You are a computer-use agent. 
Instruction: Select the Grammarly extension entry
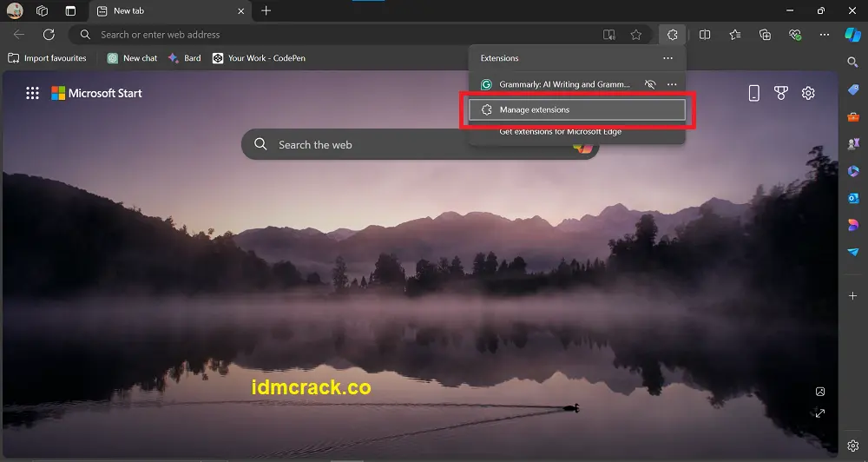pyautogui.click(x=556, y=84)
